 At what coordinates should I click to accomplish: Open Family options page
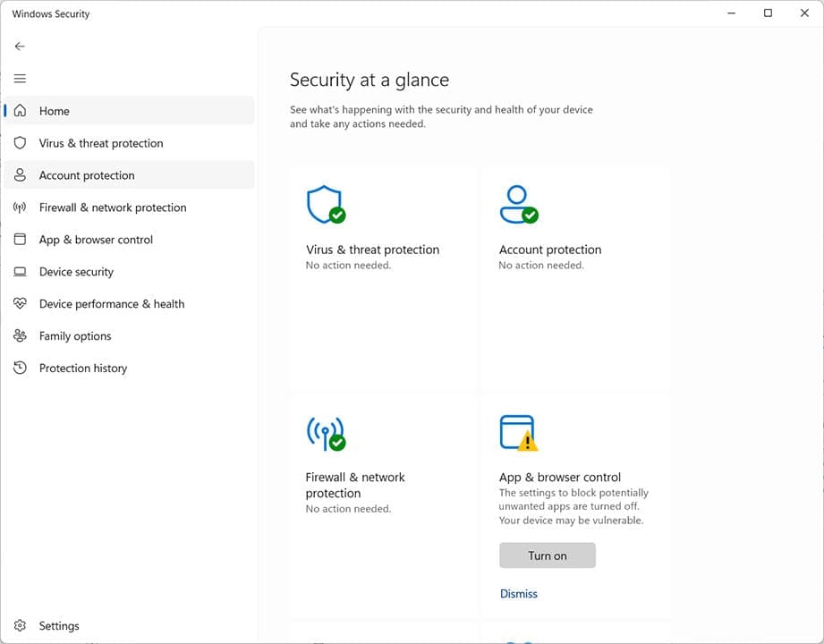75,335
